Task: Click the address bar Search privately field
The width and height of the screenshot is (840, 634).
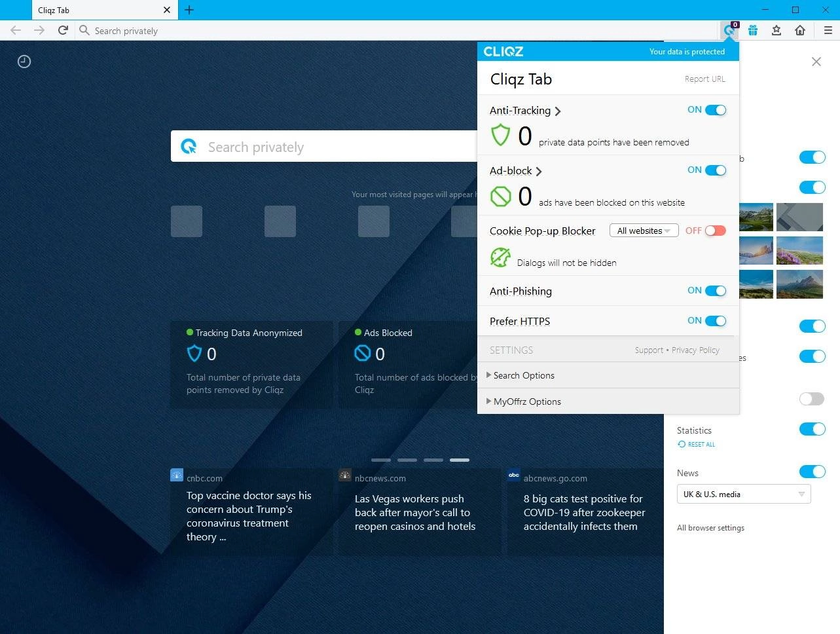Action: click(396, 30)
